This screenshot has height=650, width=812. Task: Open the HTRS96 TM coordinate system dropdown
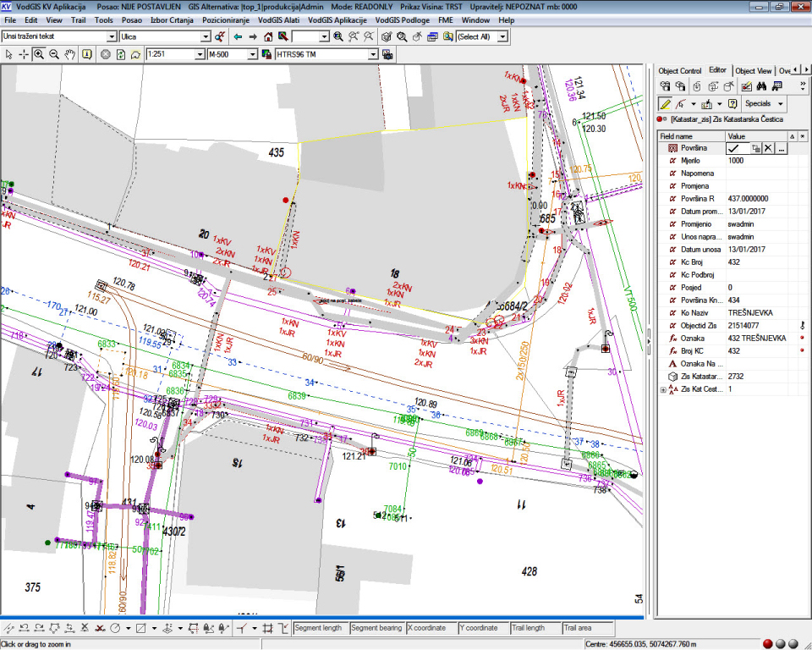point(373,54)
